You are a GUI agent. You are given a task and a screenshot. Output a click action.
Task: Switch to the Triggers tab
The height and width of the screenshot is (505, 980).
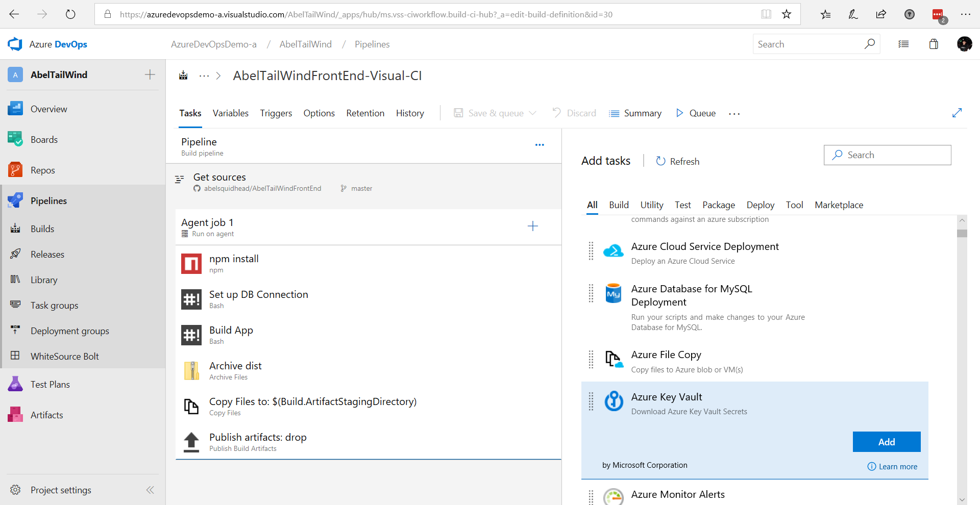point(276,113)
